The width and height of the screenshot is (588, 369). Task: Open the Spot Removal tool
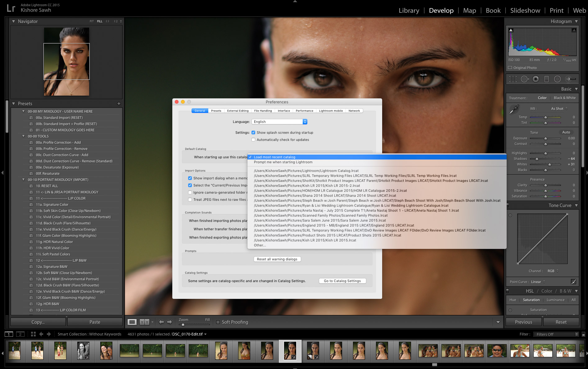pos(525,79)
